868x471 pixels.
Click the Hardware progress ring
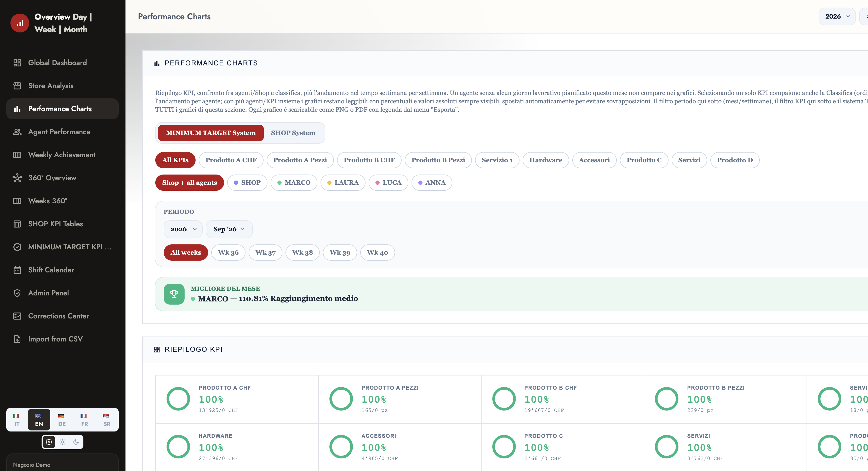(178, 447)
